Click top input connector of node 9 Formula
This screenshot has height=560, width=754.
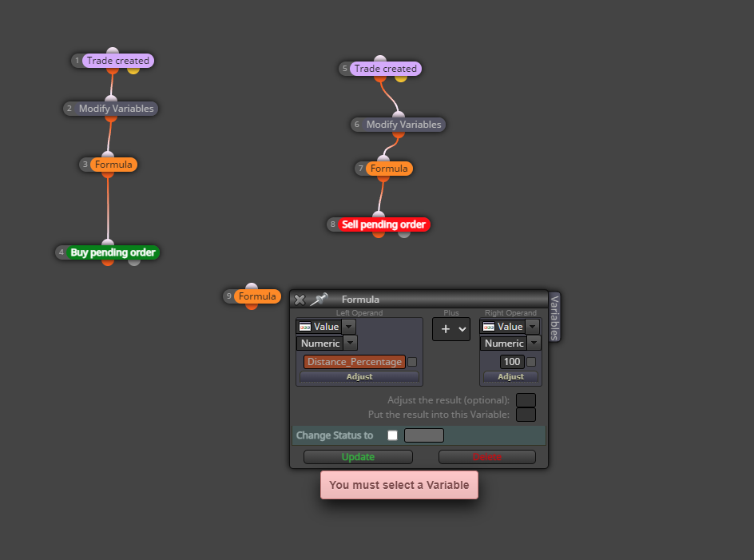tap(252, 286)
